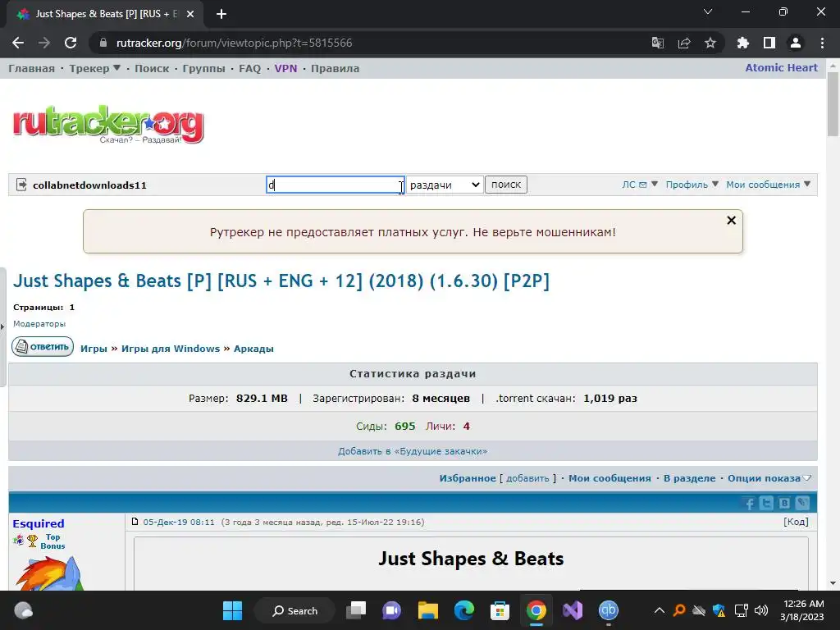
Task: Click Добавить в «Будущие закачки» link
Action: [413, 452]
